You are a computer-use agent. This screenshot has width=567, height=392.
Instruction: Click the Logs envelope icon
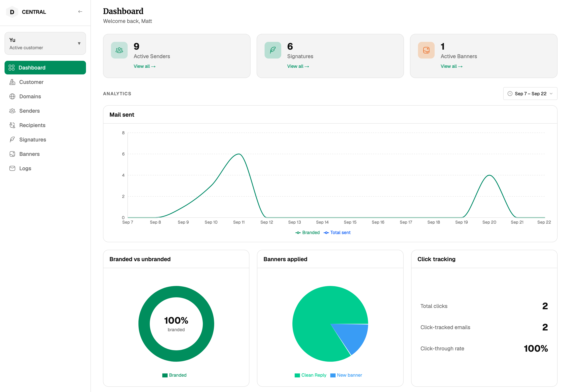point(12,169)
